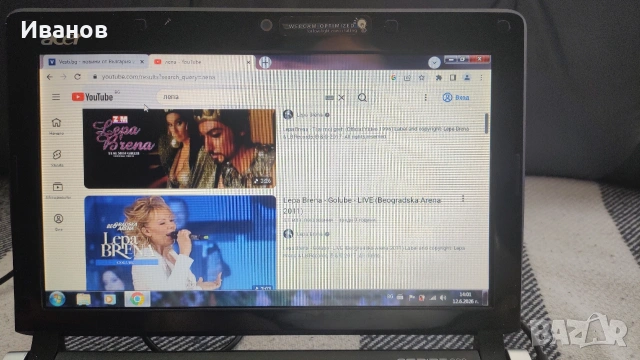Open the on-screen keyboard in search box
Viewport: 640px width, 360px height.
[x=329, y=98]
